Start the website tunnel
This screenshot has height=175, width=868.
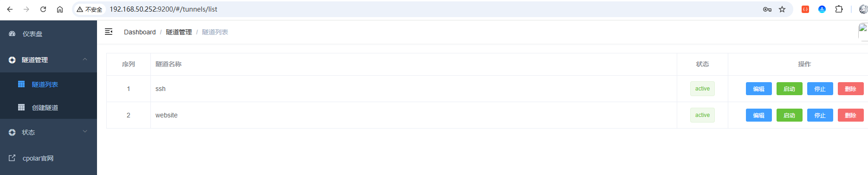tap(789, 115)
